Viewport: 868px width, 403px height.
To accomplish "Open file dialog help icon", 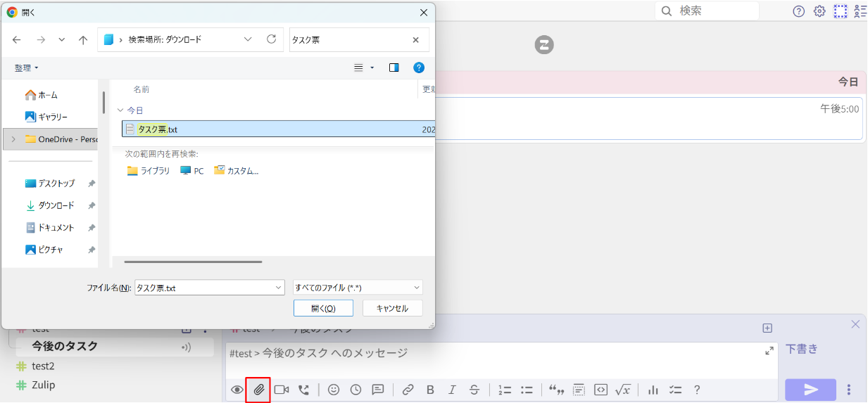I will click(419, 68).
